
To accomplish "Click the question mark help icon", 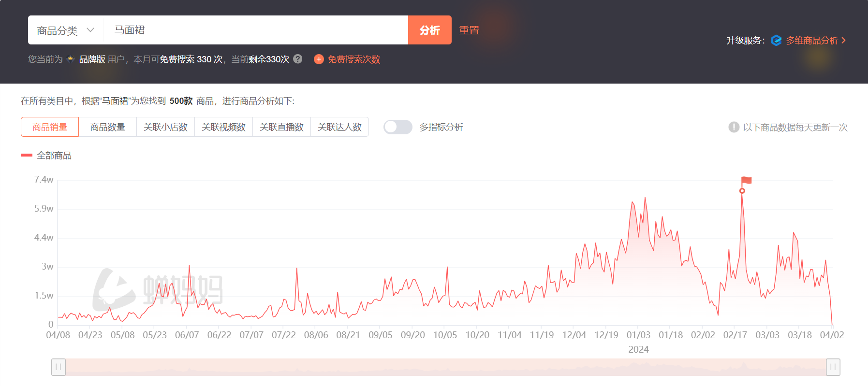I will click(x=298, y=59).
